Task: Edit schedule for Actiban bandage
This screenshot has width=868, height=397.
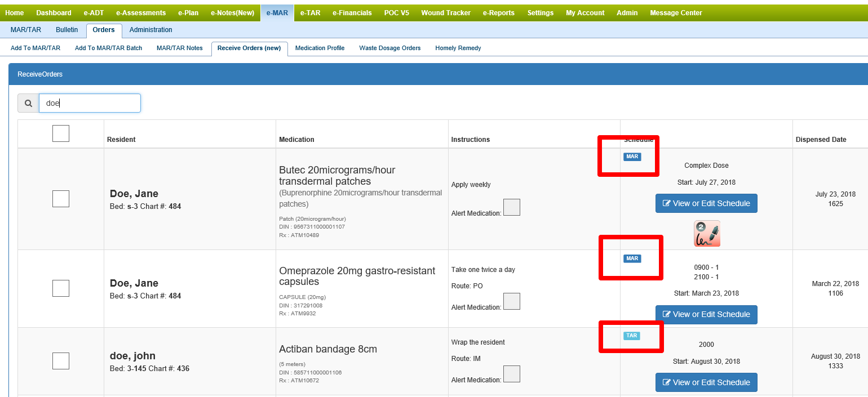Action: pos(706,382)
